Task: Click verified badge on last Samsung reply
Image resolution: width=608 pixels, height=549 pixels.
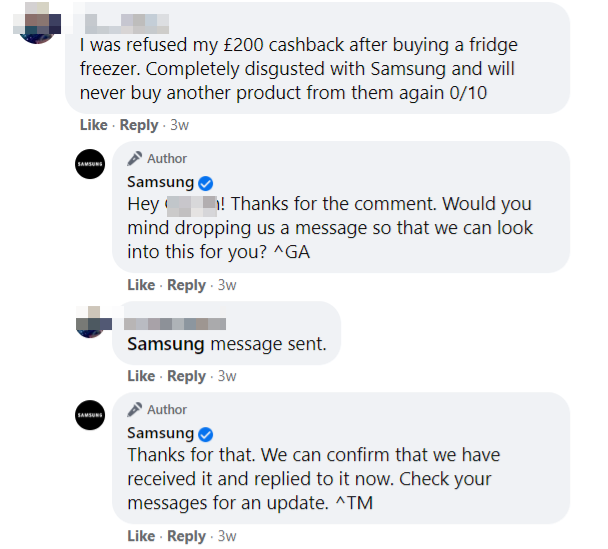Action: coord(206,434)
